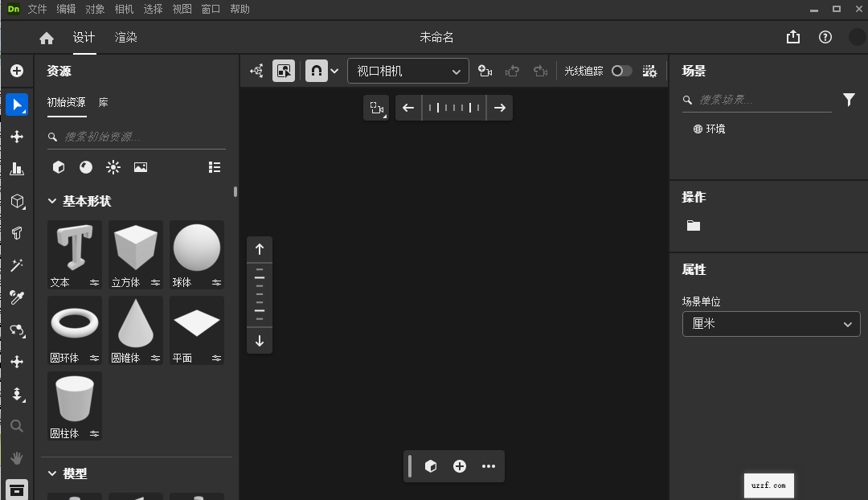
Task: Filter assets by lights sun icon
Action: tap(113, 167)
